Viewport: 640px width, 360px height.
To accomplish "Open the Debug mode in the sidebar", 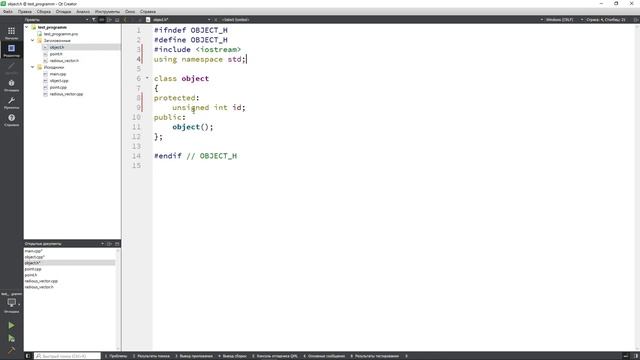I will [x=11, y=85].
